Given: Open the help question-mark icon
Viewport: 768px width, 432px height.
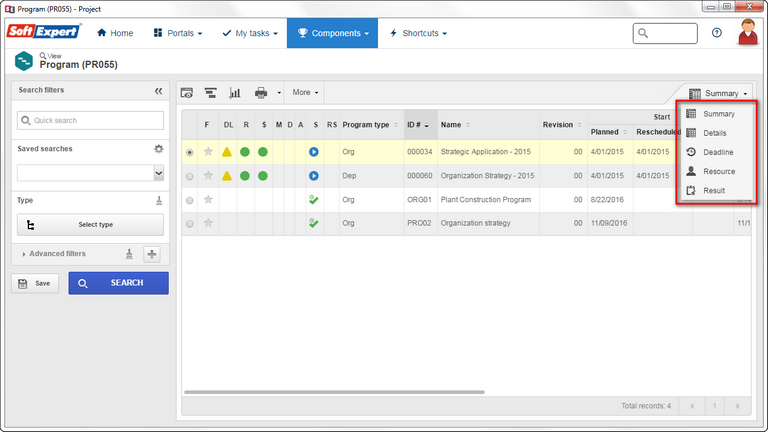Looking at the screenshot, I should click(717, 33).
